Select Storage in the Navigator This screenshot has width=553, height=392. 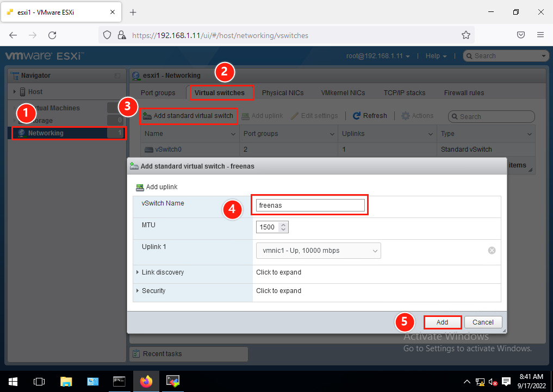47,120
